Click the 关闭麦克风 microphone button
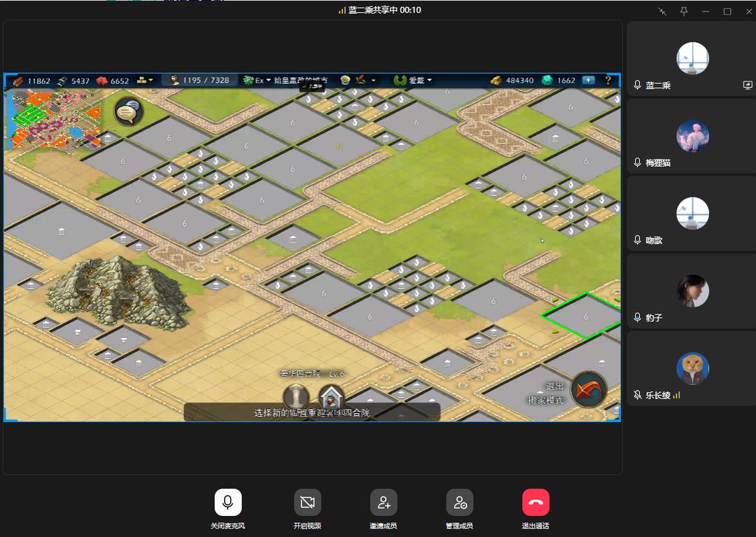This screenshot has width=756, height=537. 227,502
